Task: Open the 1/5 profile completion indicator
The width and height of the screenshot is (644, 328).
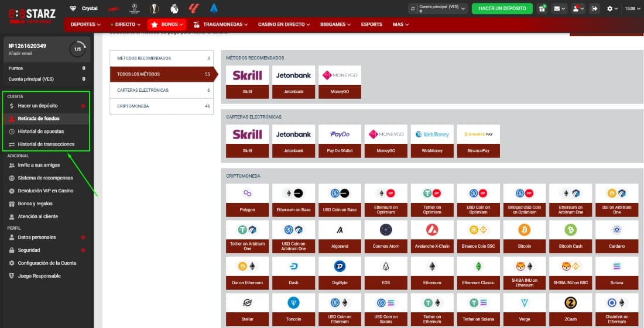Action: tap(78, 49)
